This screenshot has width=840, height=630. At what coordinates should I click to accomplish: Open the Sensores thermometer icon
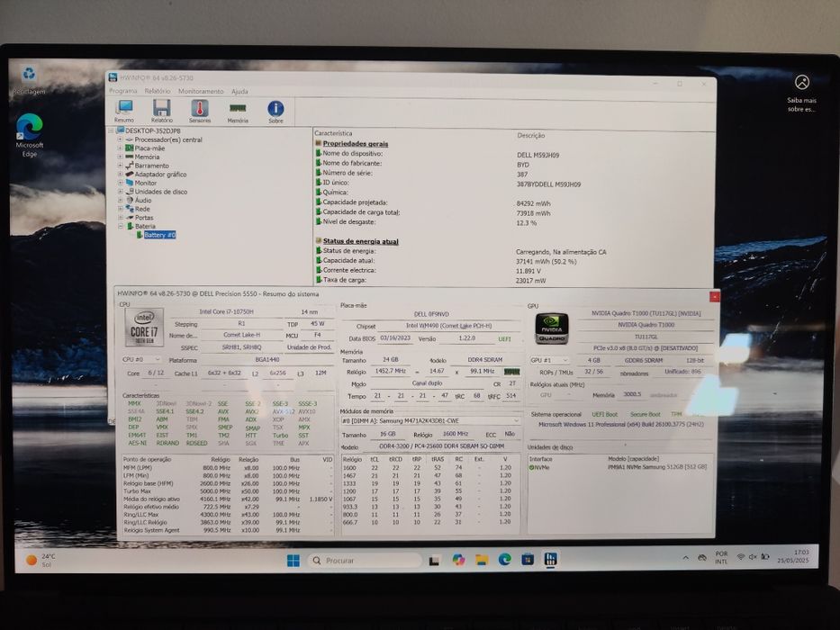tap(200, 111)
